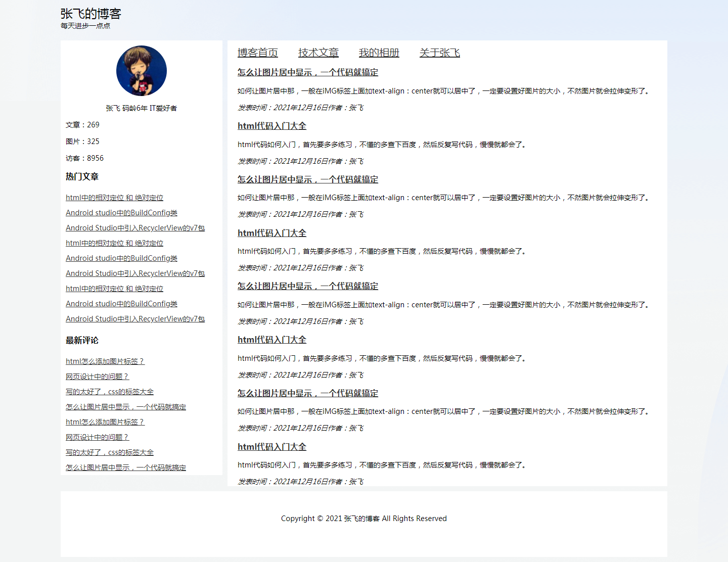Screen dimensions: 728x562
Task: Open first 写的太好了，css的标签大全 comment
Action: 110,392
